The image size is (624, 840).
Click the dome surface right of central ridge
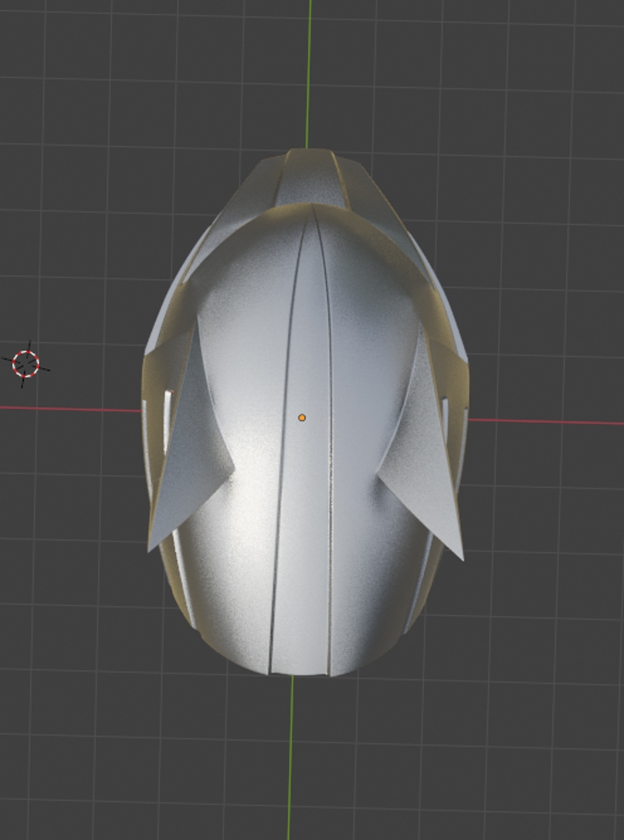pyautogui.click(x=373, y=350)
